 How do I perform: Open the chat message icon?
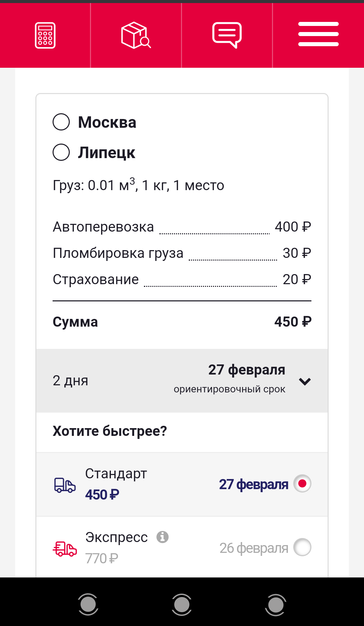pos(227,35)
